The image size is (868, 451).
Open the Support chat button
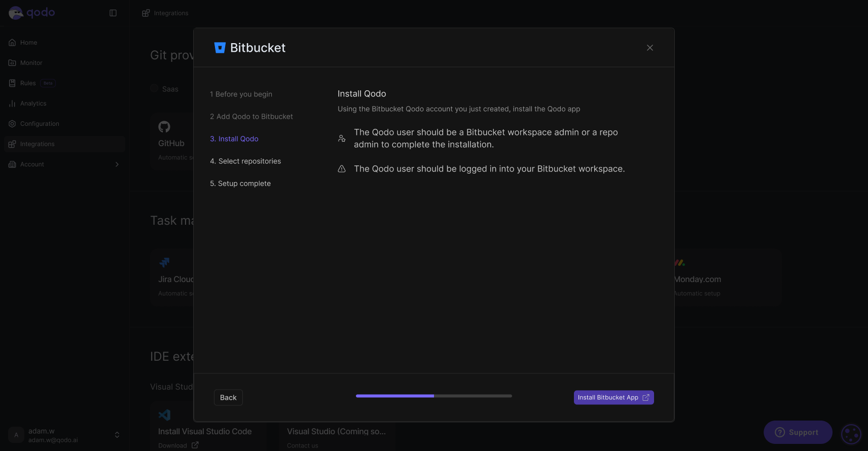[x=798, y=432]
